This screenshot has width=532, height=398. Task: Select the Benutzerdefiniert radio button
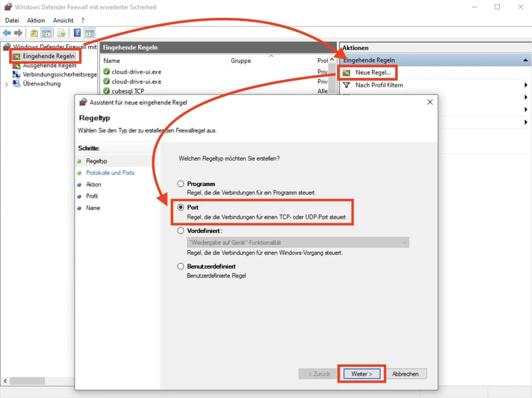click(x=181, y=267)
